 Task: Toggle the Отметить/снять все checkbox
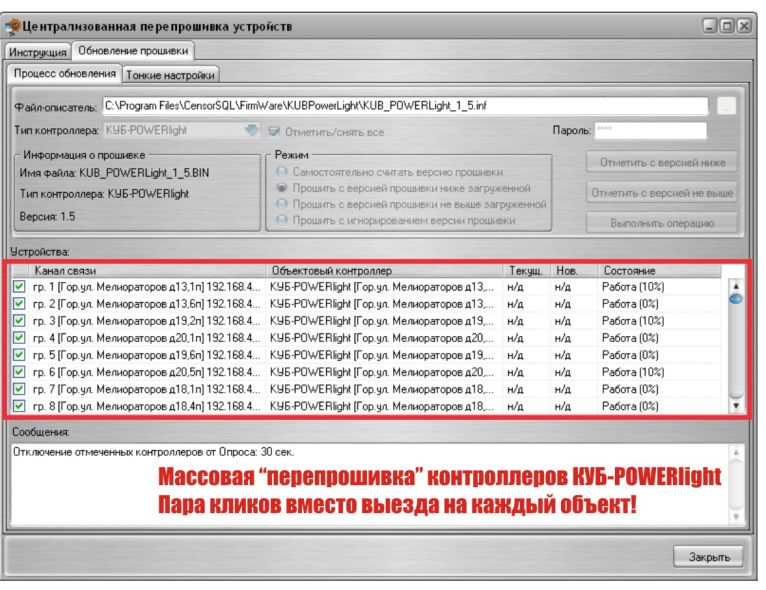[x=274, y=131]
